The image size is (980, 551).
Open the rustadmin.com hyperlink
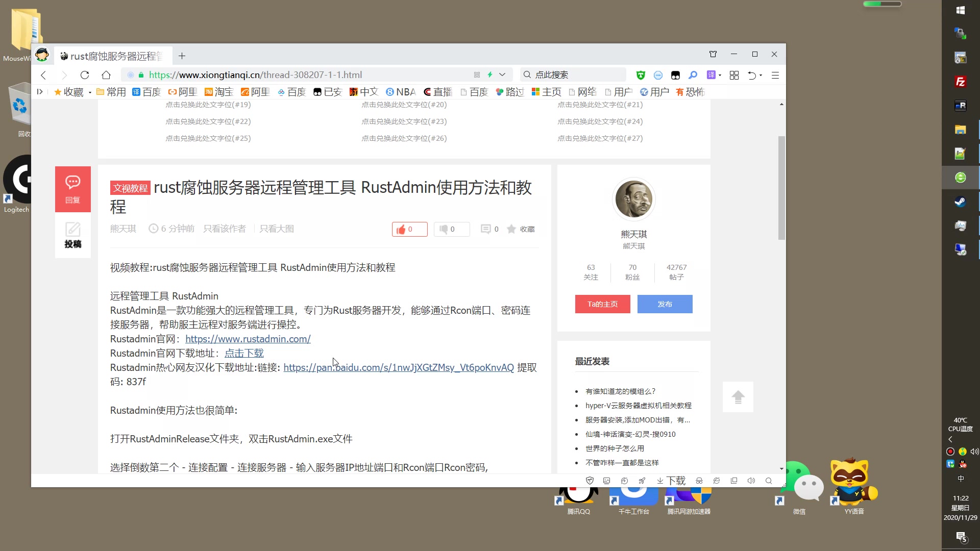tap(248, 339)
